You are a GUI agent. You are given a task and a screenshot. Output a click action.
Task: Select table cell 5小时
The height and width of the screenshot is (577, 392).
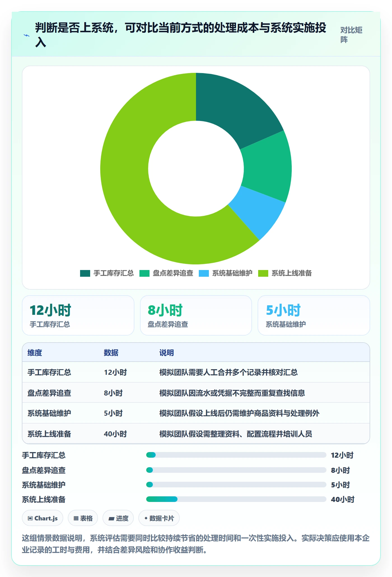pyautogui.click(x=113, y=413)
